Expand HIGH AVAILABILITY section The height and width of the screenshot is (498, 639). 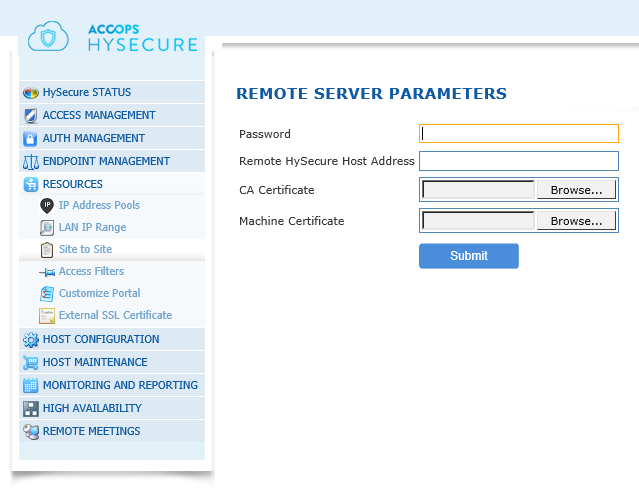(112, 408)
